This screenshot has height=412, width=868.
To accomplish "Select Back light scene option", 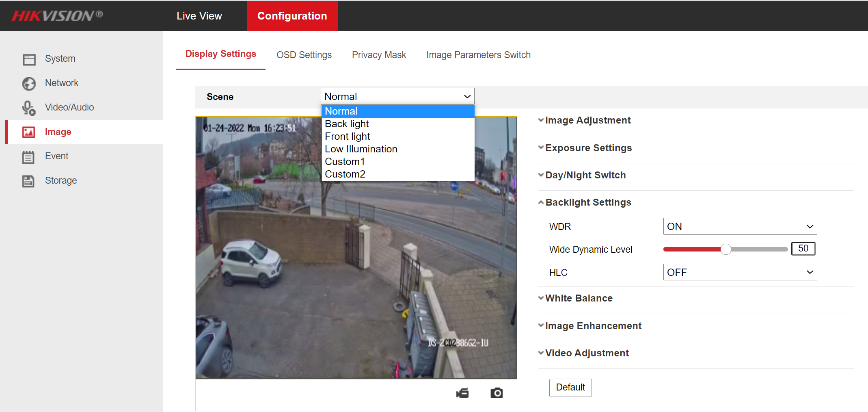I will [347, 124].
